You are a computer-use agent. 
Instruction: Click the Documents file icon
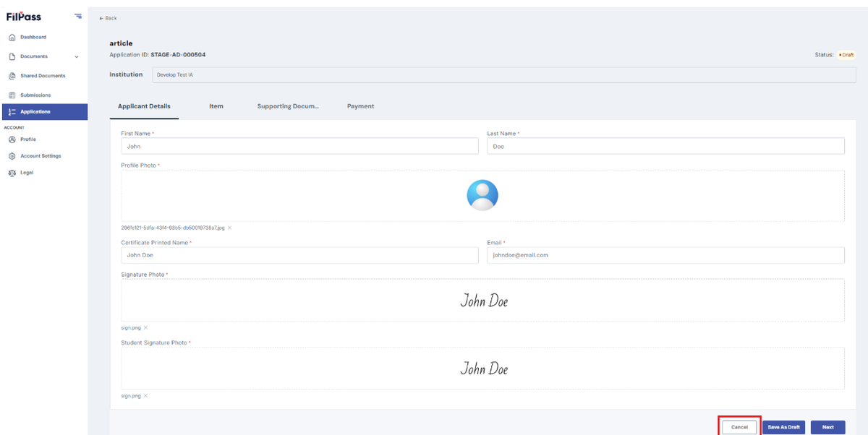coord(12,56)
